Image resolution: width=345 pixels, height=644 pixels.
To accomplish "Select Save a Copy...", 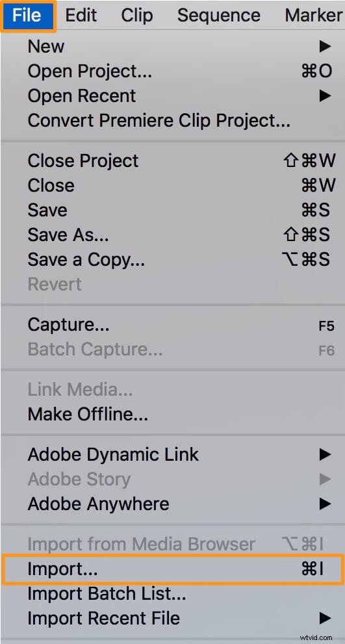I will (x=173, y=259).
